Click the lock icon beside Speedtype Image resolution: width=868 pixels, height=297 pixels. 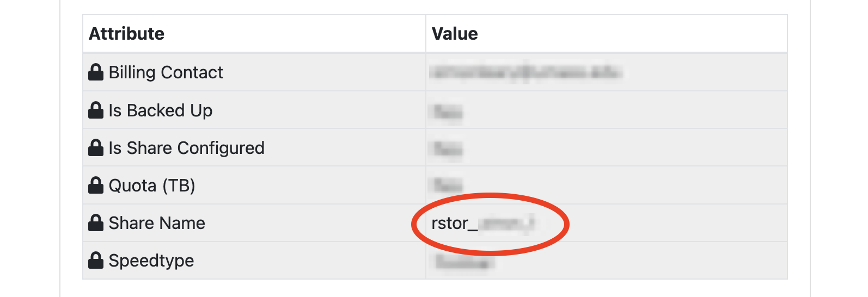coord(96,261)
